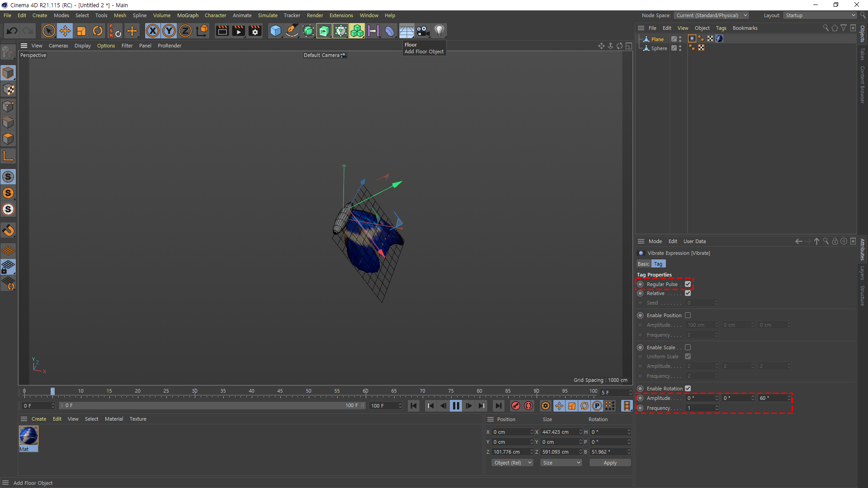Click the Light bulb icon
The height and width of the screenshot is (488, 868).
point(439,31)
